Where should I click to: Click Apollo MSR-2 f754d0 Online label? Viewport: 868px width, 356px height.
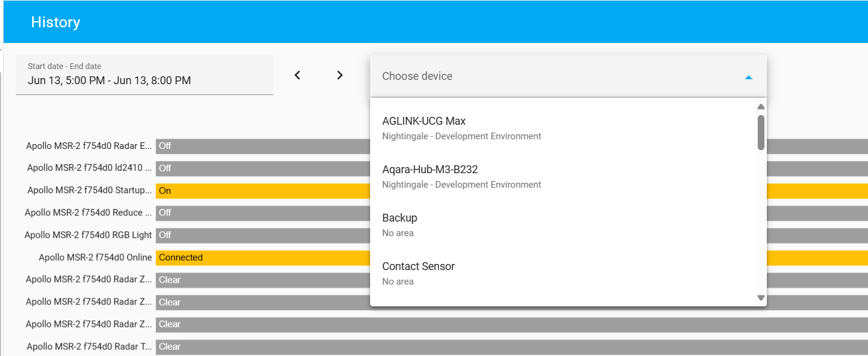coord(95,257)
